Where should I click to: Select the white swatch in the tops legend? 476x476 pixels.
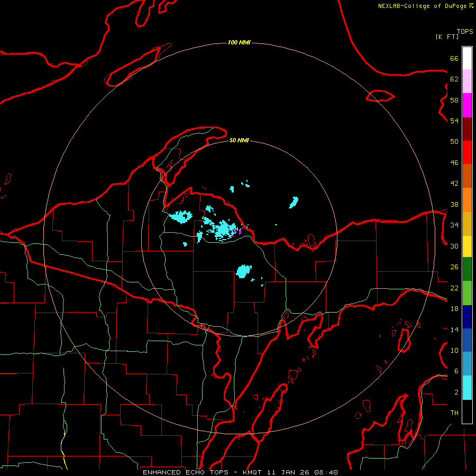467,58
